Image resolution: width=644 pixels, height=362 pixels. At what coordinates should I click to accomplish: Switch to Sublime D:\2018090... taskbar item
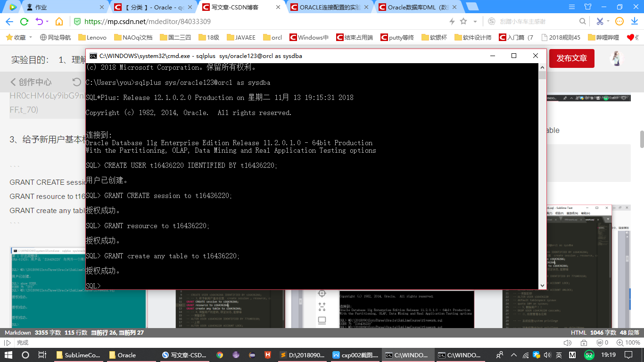[x=301, y=355]
